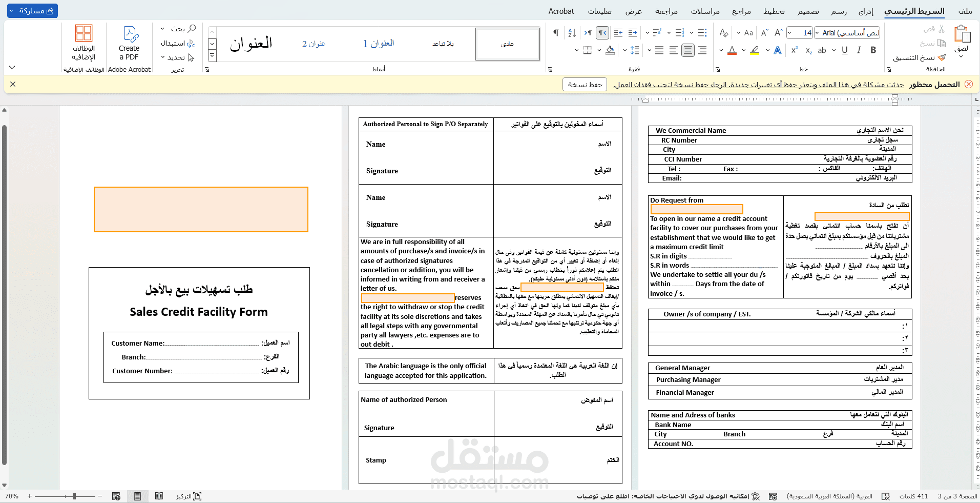The image size is (980, 503).
Task: Click the Focus (التركيز) mode button
Action: click(189, 496)
